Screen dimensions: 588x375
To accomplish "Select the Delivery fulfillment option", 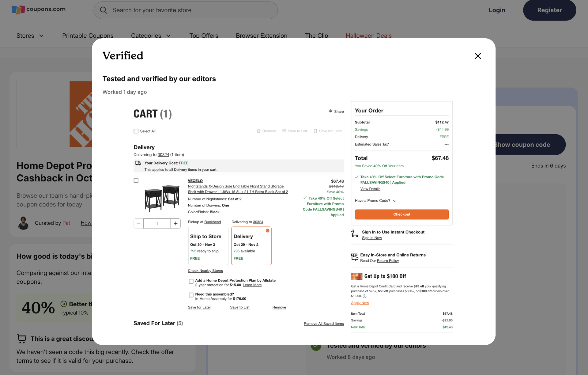I will 251,246.
